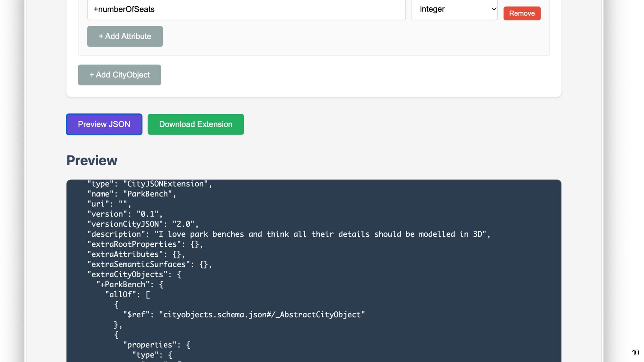Click the "$ref" _AbstractCityObject line

[x=244, y=315]
